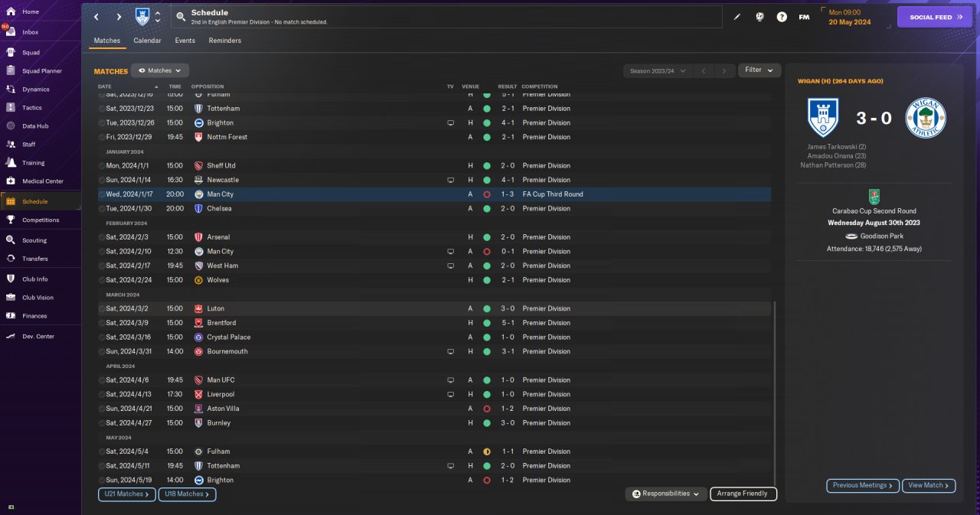The width and height of the screenshot is (980, 515).
Task: Open the Staff icon
Action: tap(11, 145)
